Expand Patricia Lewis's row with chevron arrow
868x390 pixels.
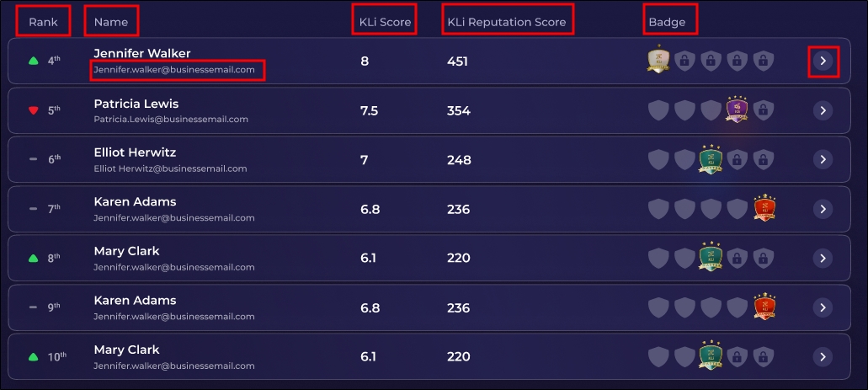(823, 111)
